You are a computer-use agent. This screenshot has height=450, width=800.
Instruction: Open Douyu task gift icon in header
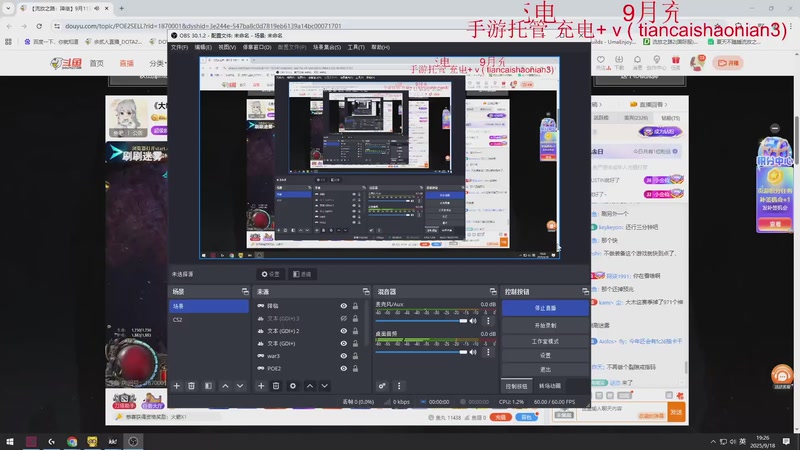click(x=676, y=62)
